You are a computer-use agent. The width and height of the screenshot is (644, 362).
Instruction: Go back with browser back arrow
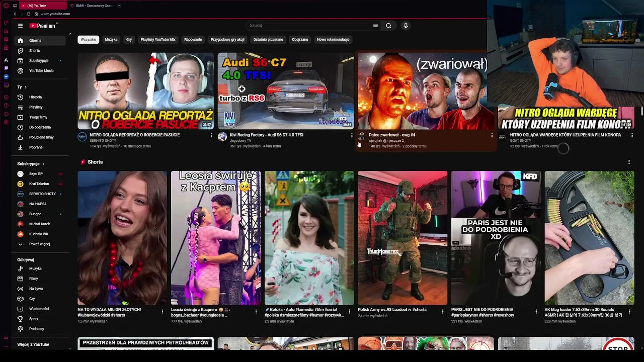pos(15,14)
